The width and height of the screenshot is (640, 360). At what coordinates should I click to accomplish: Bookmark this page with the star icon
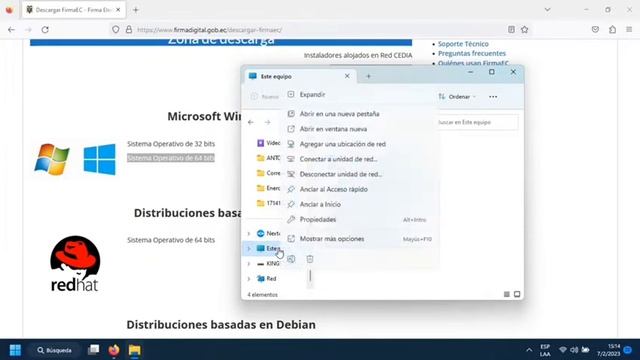(524, 29)
